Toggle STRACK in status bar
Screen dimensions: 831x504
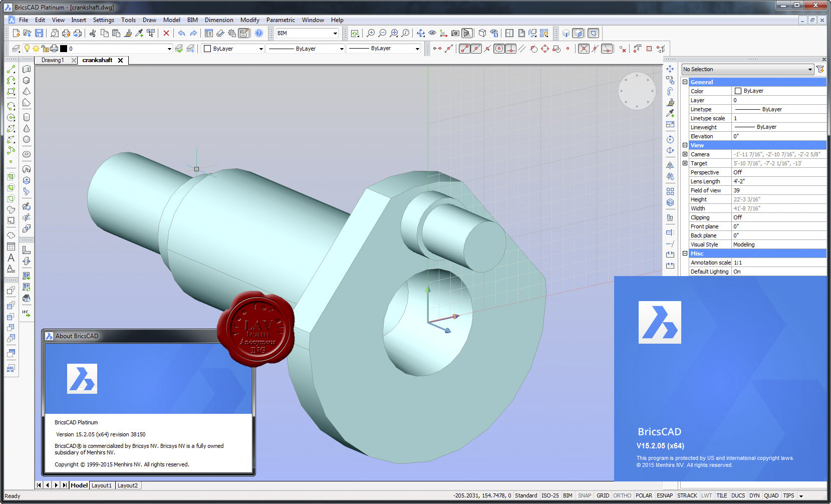(687, 495)
